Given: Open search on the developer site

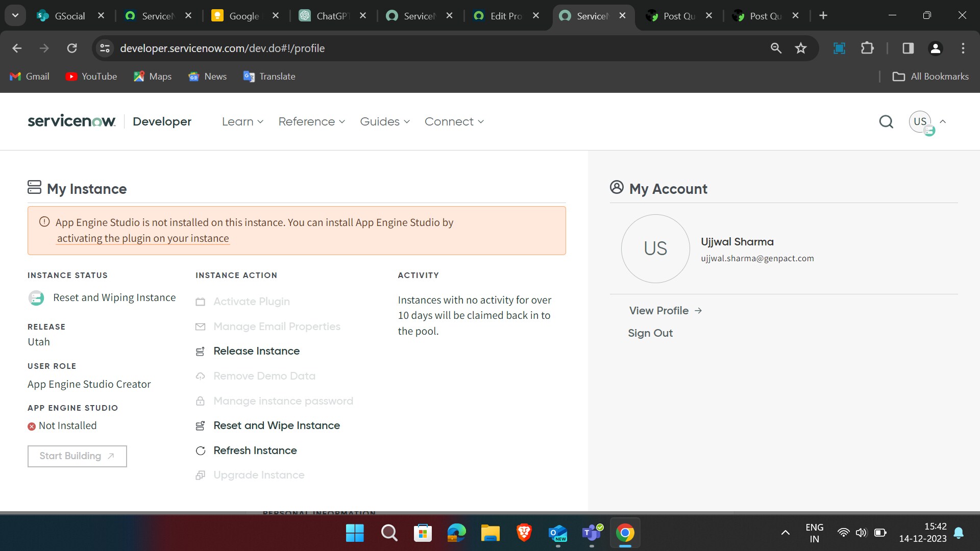Looking at the screenshot, I should coord(886,121).
